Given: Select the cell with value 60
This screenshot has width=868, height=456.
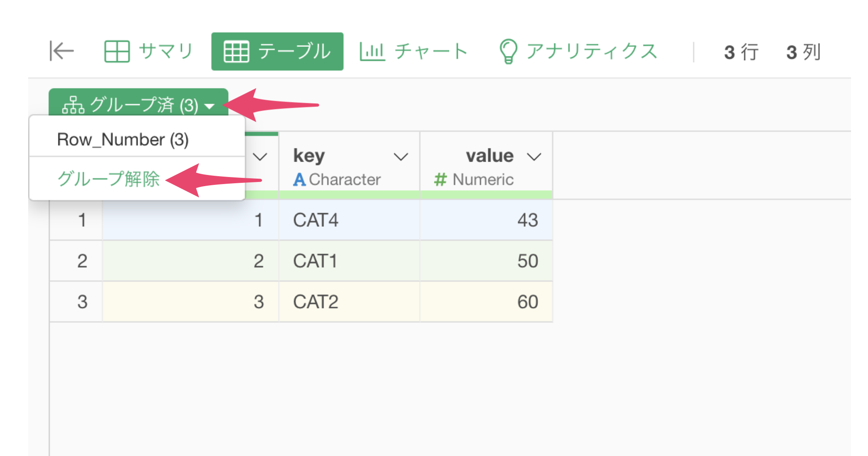Looking at the screenshot, I should [527, 302].
